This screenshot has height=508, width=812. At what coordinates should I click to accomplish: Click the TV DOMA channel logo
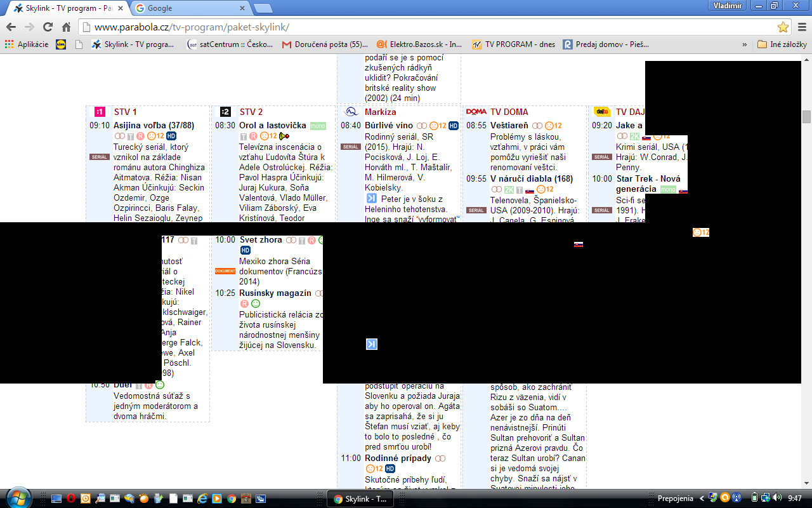click(x=476, y=112)
